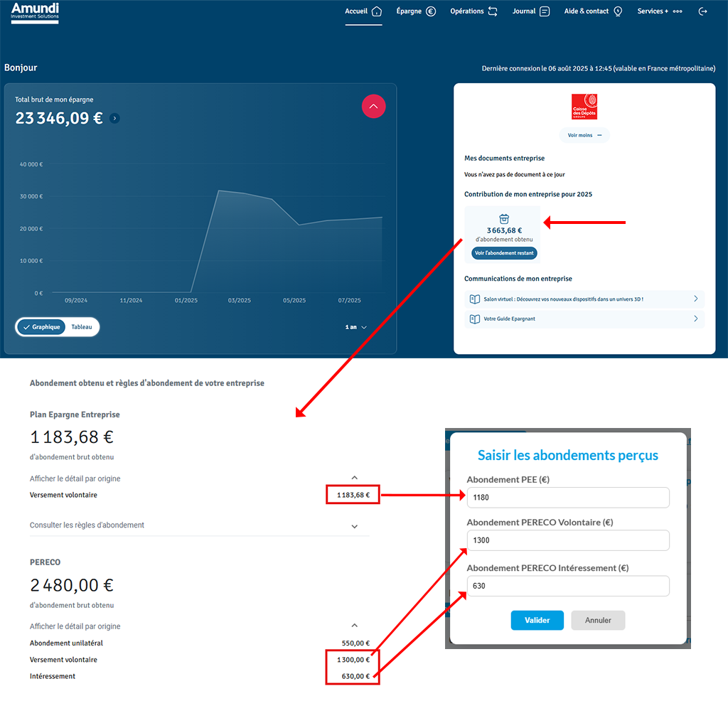Click the Valider button
The height and width of the screenshot is (728, 728).
tap(537, 620)
